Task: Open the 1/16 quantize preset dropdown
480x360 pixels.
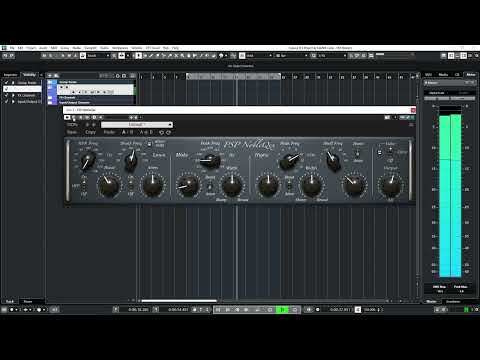Action: click(332, 56)
